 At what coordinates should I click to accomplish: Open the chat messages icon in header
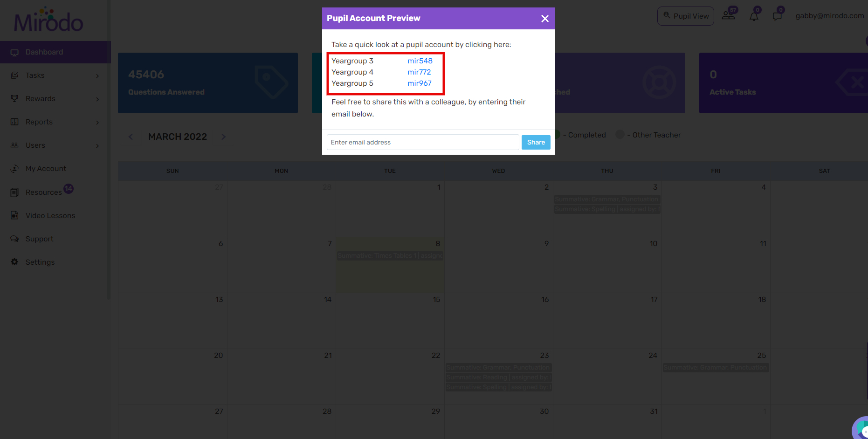click(778, 15)
